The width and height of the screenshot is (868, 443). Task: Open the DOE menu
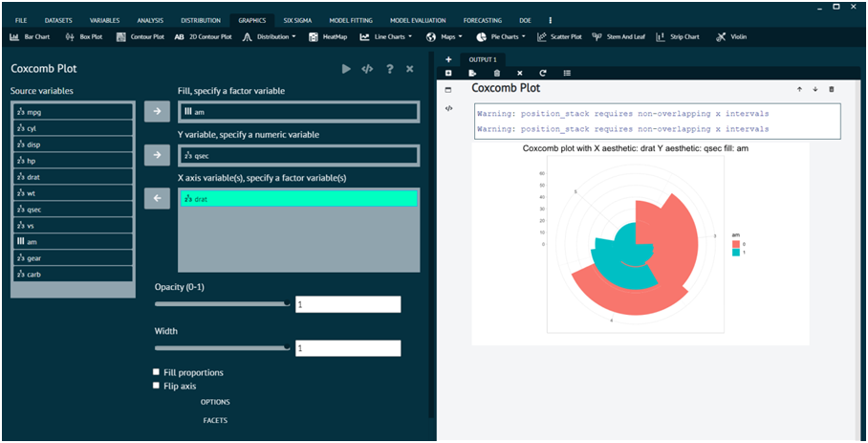click(525, 20)
